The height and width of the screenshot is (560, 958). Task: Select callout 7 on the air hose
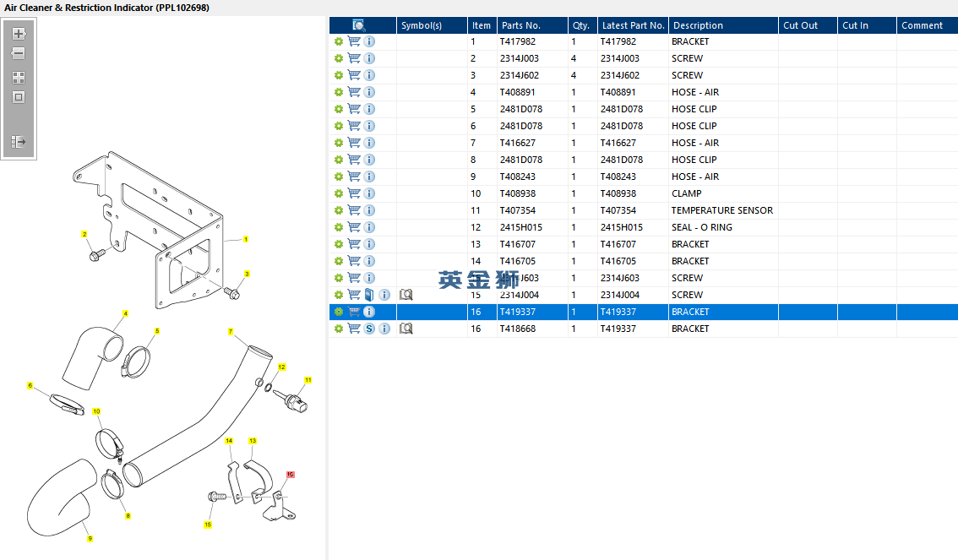coord(231,332)
